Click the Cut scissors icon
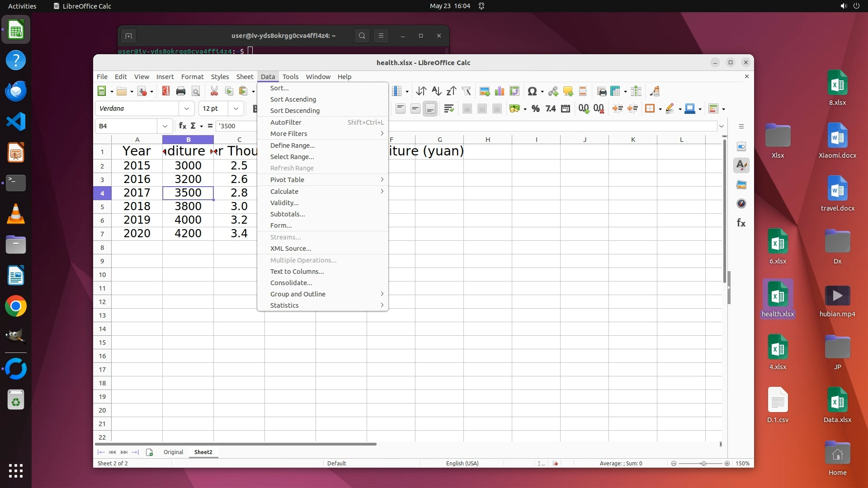868x488 pixels. [x=214, y=91]
